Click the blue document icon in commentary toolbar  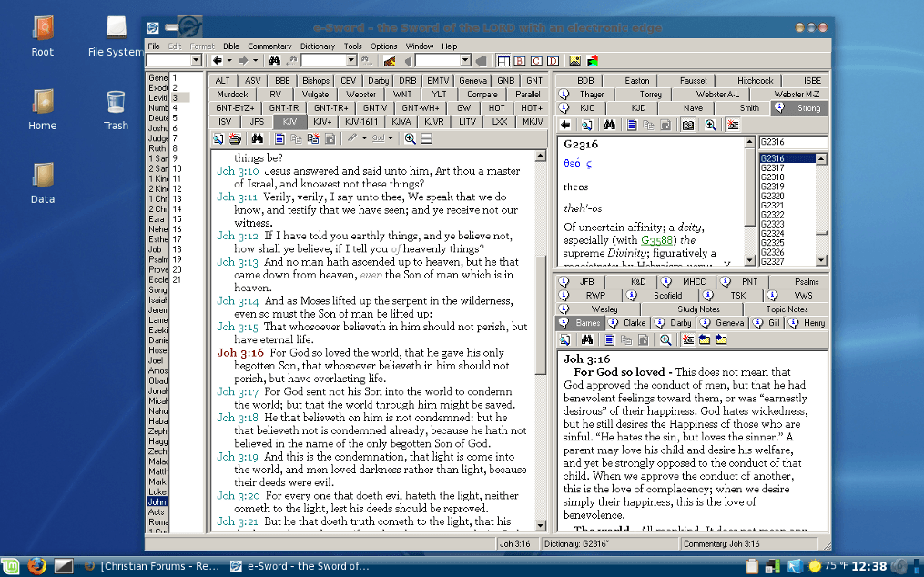[609, 339]
